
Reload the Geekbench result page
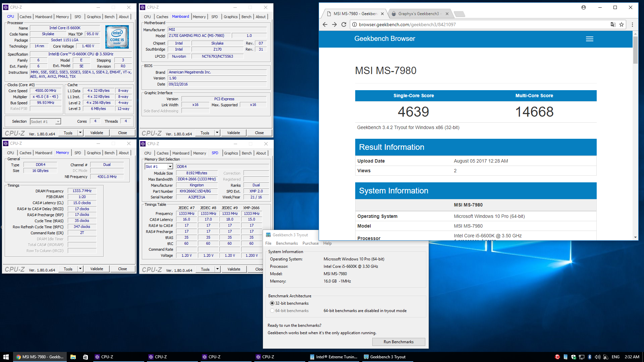click(x=343, y=24)
